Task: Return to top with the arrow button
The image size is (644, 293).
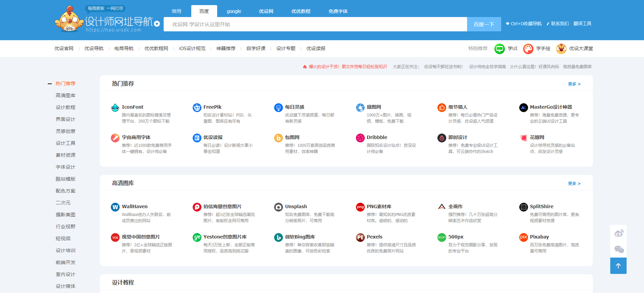Action: click(x=618, y=266)
